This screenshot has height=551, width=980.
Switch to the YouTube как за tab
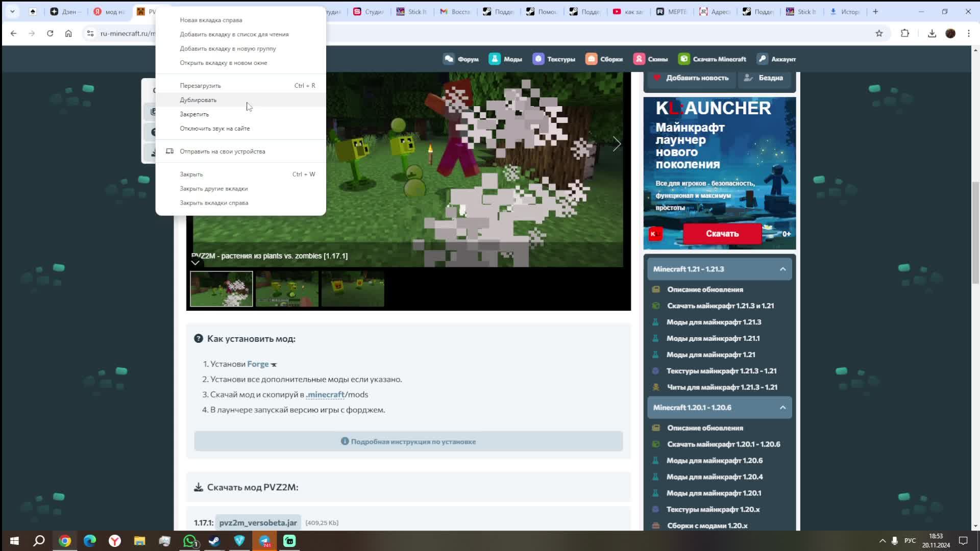[x=628, y=12]
